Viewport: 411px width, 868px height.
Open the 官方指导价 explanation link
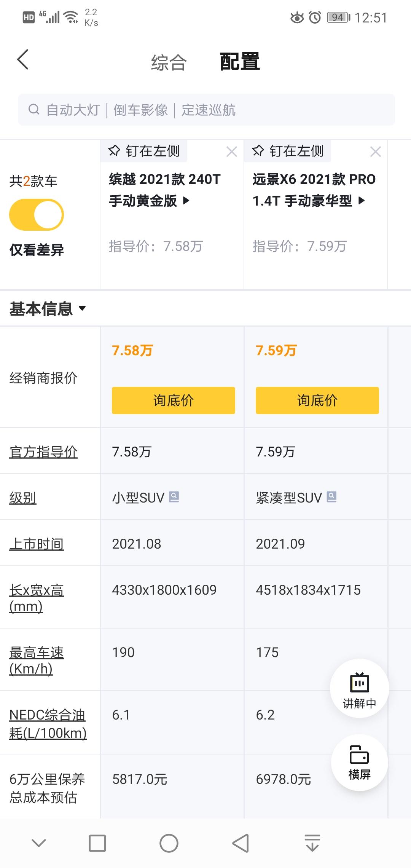point(43,452)
